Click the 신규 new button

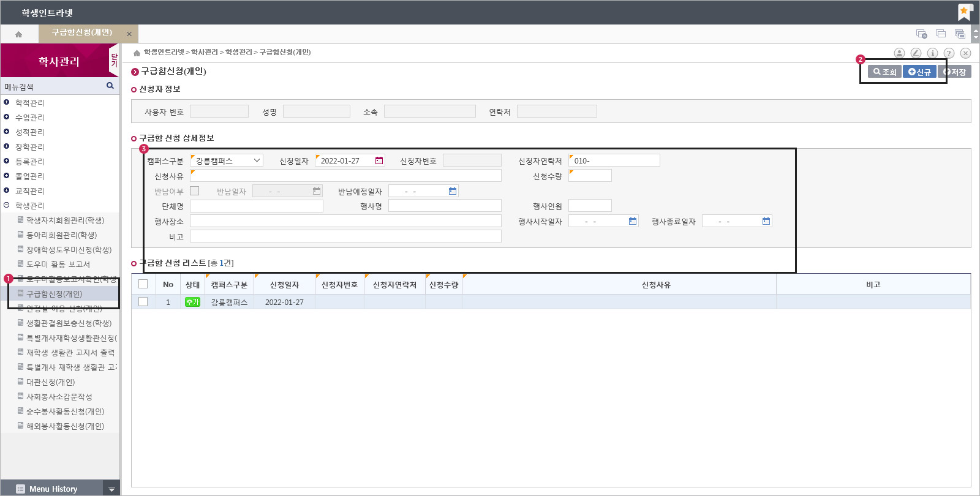coord(919,72)
